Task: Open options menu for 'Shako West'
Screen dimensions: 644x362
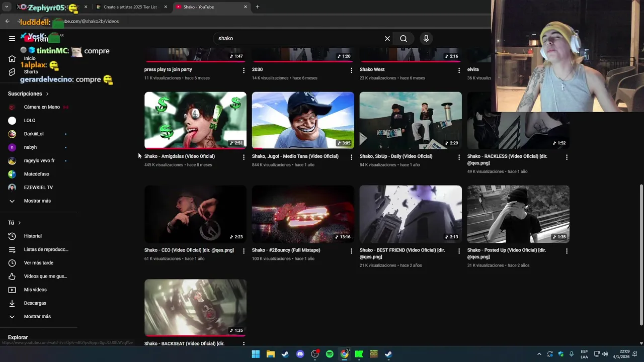Action: click(459, 70)
